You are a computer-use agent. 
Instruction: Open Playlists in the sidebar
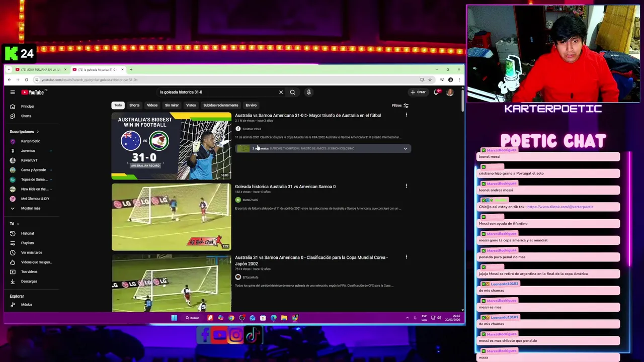(x=27, y=243)
